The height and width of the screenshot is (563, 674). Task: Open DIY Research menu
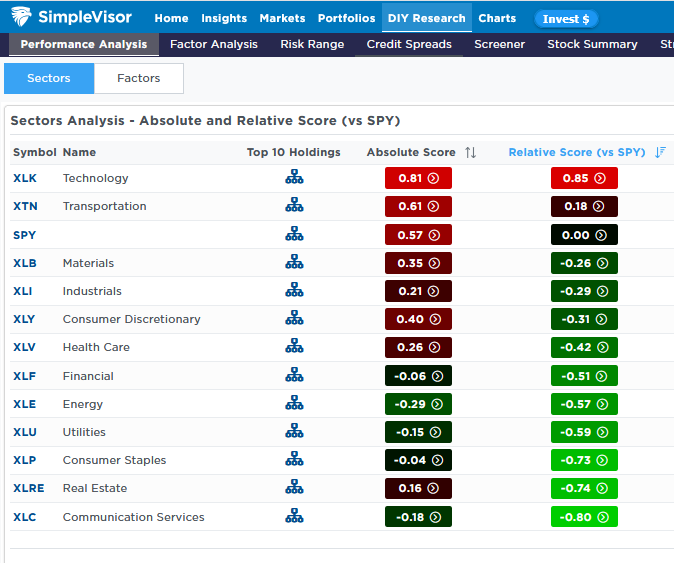pyautogui.click(x=426, y=18)
